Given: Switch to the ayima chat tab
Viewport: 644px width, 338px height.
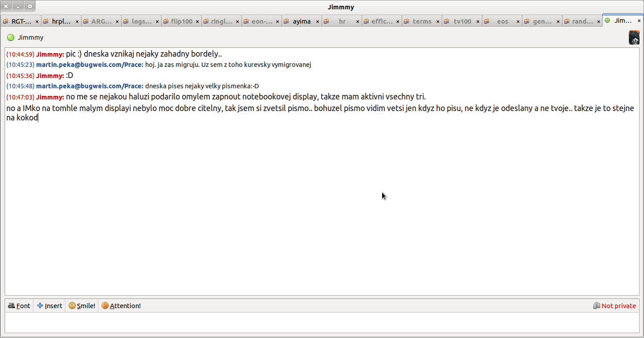Looking at the screenshot, I should pos(302,21).
